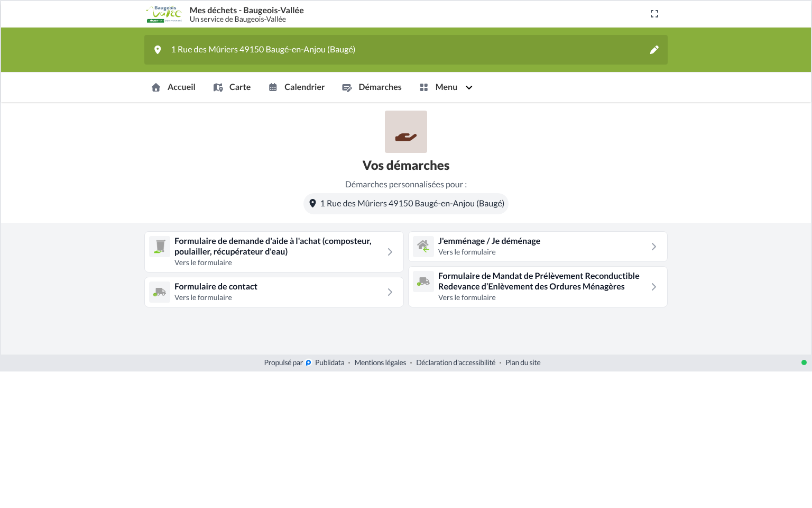Visit the Publidata footer link
The height and width of the screenshot is (508, 812).
330,363
